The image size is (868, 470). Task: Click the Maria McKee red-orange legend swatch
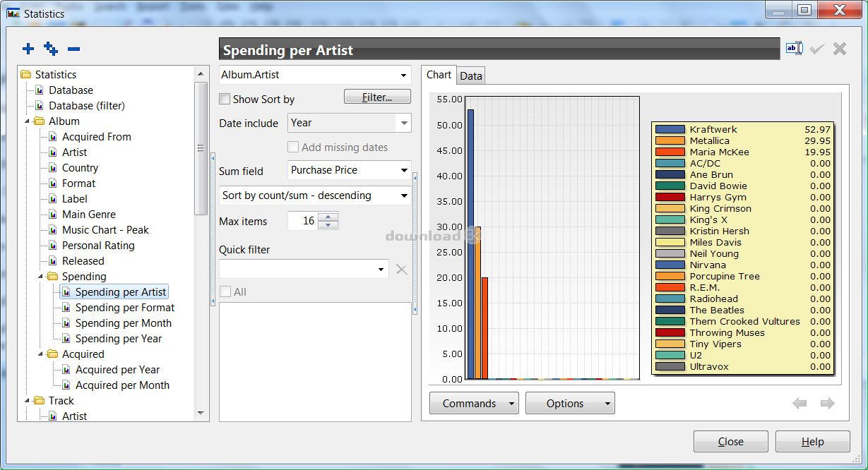[x=670, y=152]
